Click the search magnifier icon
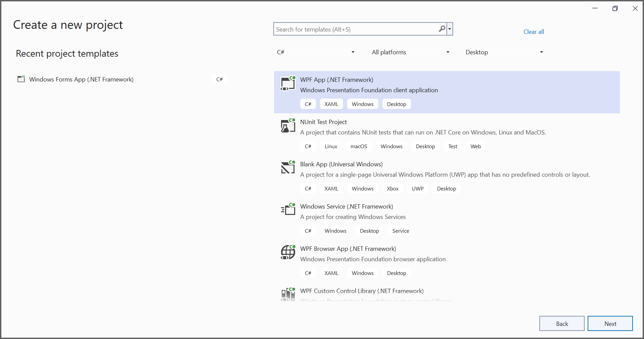Image resolution: width=644 pixels, height=339 pixels. [x=442, y=29]
